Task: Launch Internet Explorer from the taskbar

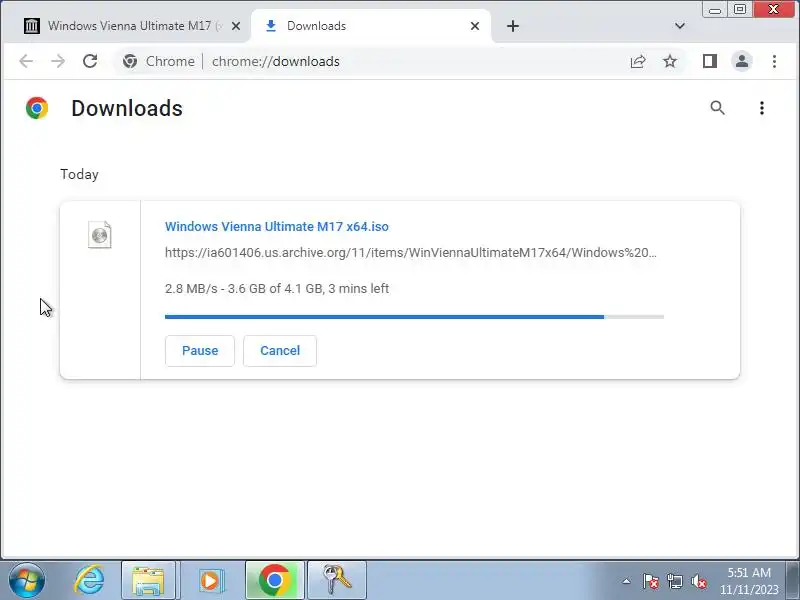Action: point(90,580)
